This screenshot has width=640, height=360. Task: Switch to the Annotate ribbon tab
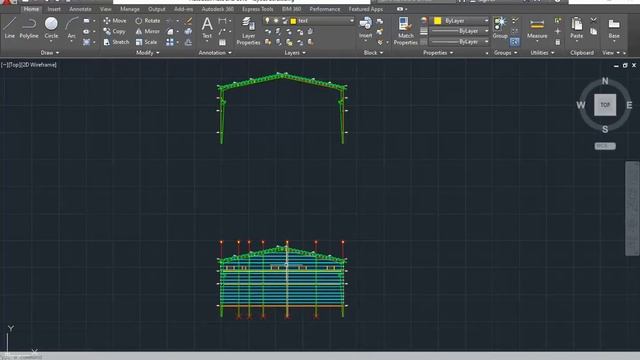click(x=80, y=9)
